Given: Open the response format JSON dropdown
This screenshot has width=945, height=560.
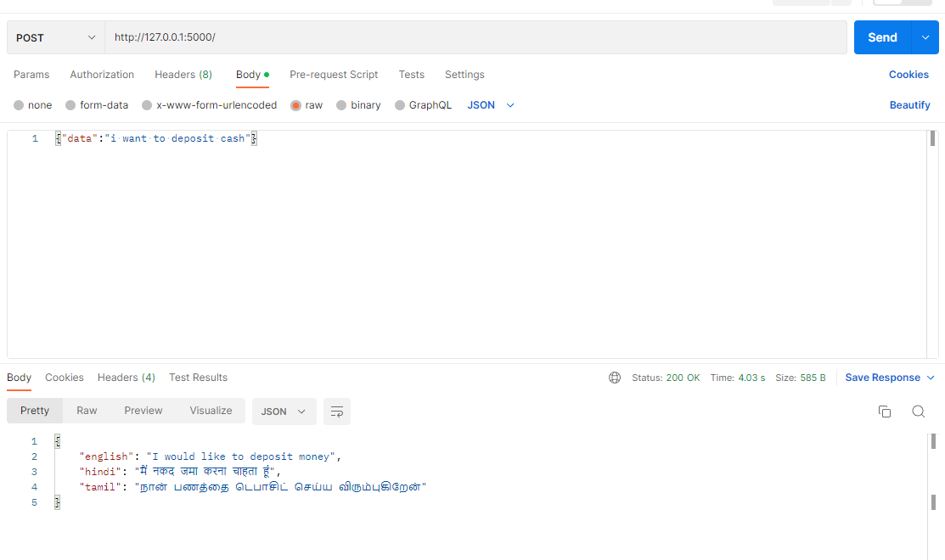Looking at the screenshot, I should click(x=284, y=412).
